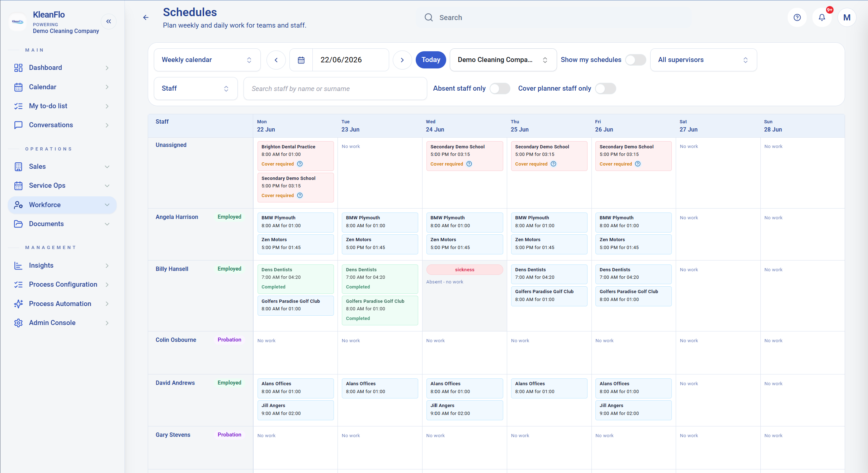Enable Cover planner staff only switch
868x473 pixels.
tap(605, 89)
